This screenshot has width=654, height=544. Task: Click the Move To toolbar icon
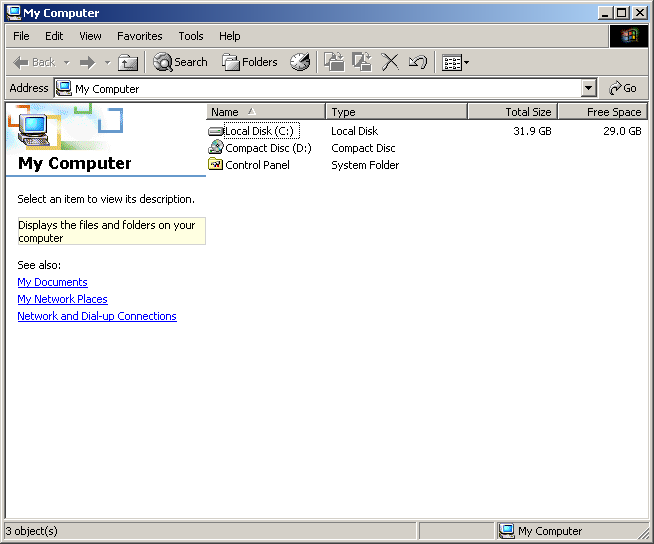pyautogui.click(x=334, y=62)
